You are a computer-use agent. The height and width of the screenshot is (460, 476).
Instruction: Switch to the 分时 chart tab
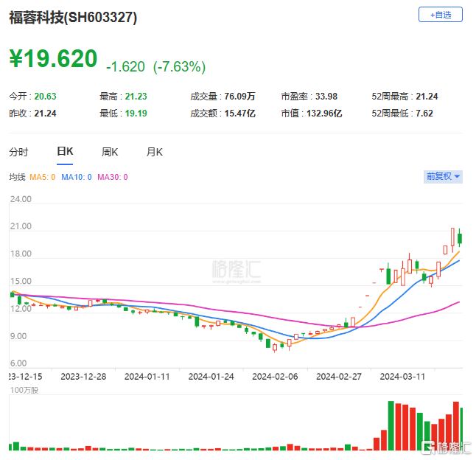pos(18,152)
